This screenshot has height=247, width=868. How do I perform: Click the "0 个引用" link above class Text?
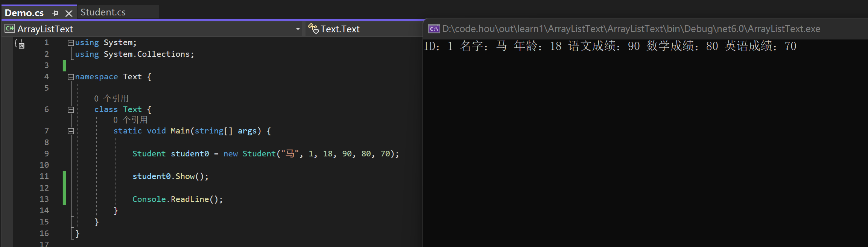click(x=111, y=98)
